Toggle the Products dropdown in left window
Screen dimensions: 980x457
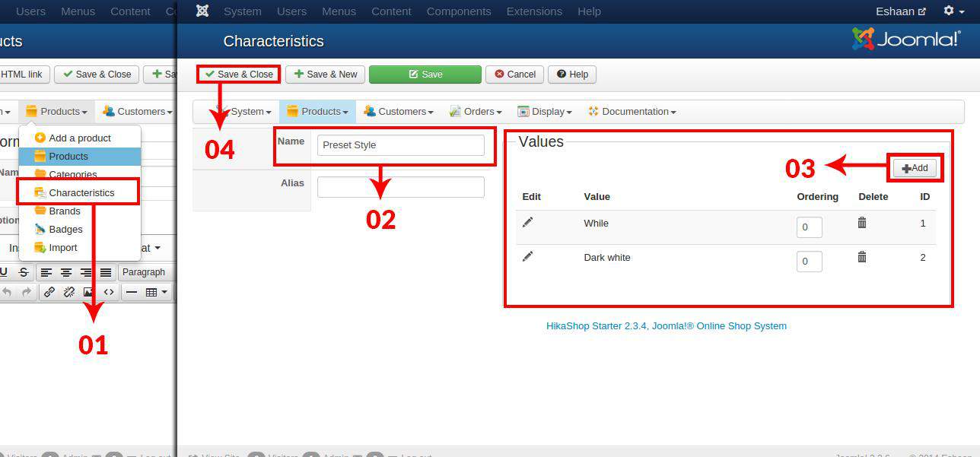pyautogui.click(x=56, y=111)
